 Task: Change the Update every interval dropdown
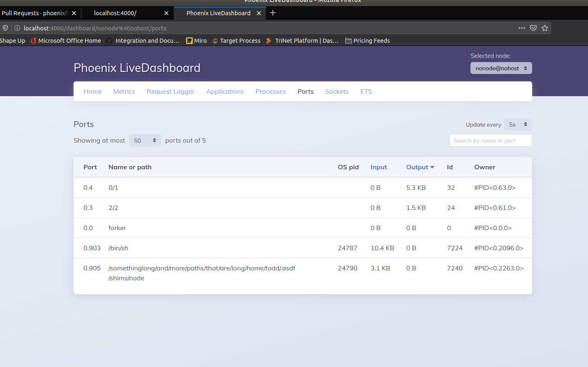(518, 124)
